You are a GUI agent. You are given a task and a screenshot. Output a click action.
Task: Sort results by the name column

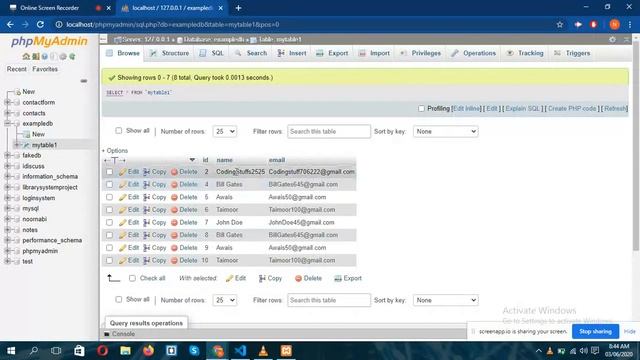point(224,160)
